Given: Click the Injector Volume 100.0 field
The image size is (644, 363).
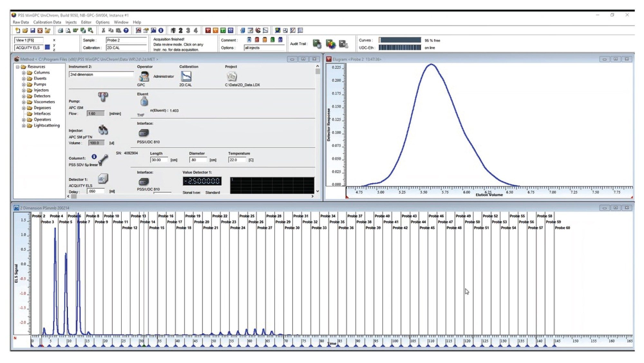Looking at the screenshot, I should tap(97, 143).
